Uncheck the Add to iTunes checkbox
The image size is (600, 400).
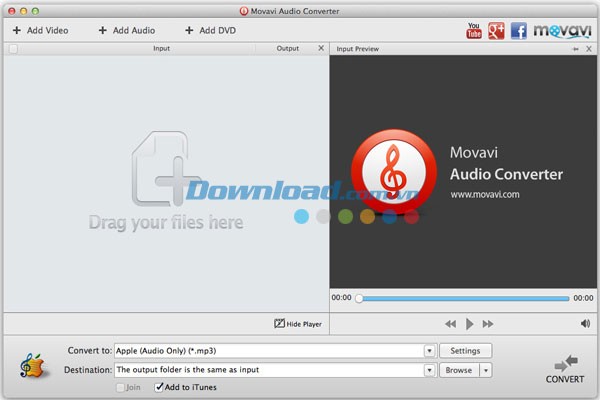[159, 387]
